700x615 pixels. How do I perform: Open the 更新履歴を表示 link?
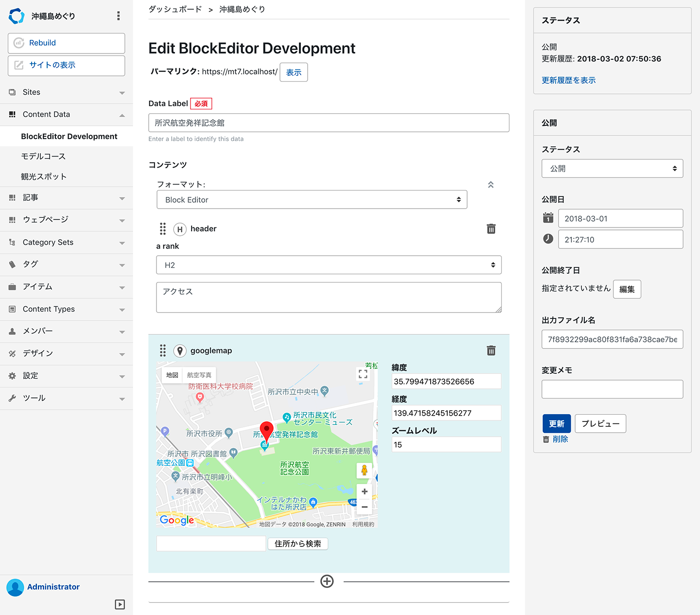(569, 80)
